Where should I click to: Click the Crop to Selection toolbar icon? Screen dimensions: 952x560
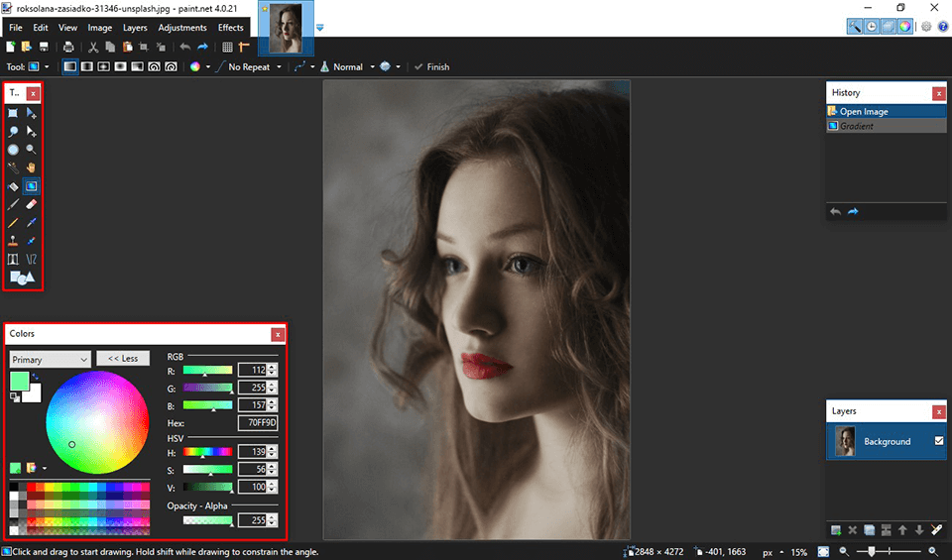(x=144, y=47)
